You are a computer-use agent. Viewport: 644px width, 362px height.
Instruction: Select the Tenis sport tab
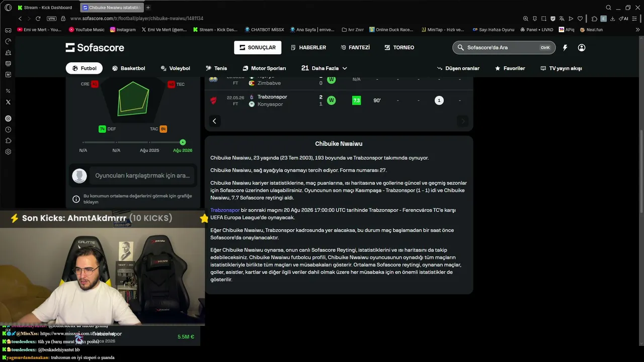click(x=216, y=68)
